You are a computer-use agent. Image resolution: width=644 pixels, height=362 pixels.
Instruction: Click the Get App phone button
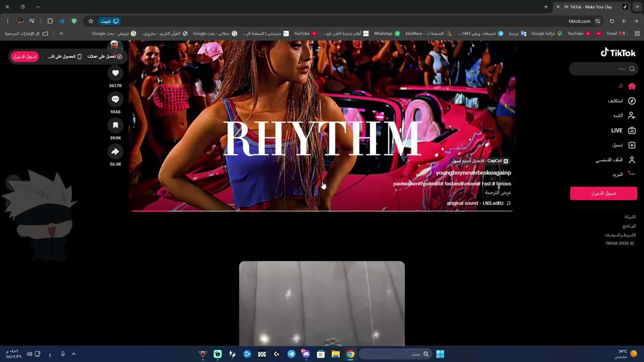[65, 56]
